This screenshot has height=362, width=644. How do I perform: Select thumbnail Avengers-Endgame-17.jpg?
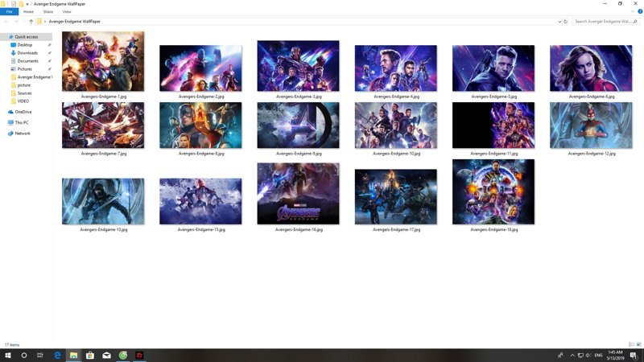coord(396,196)
